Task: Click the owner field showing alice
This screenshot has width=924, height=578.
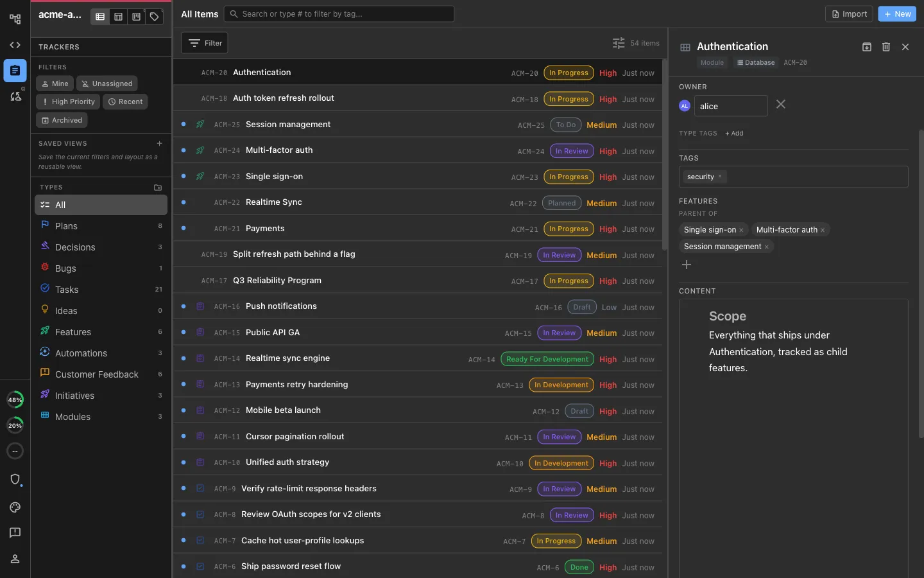Action: [731, 106]
